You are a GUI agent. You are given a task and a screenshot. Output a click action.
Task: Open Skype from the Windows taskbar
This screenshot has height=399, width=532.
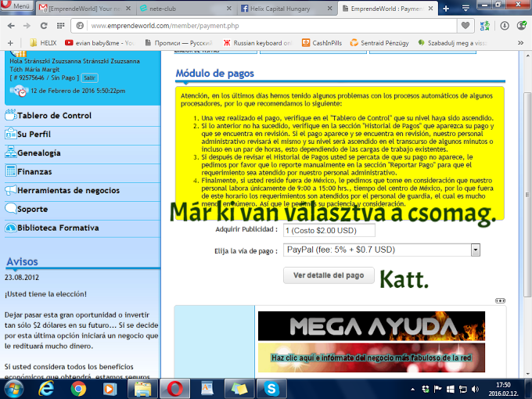[x=271, y=388]
